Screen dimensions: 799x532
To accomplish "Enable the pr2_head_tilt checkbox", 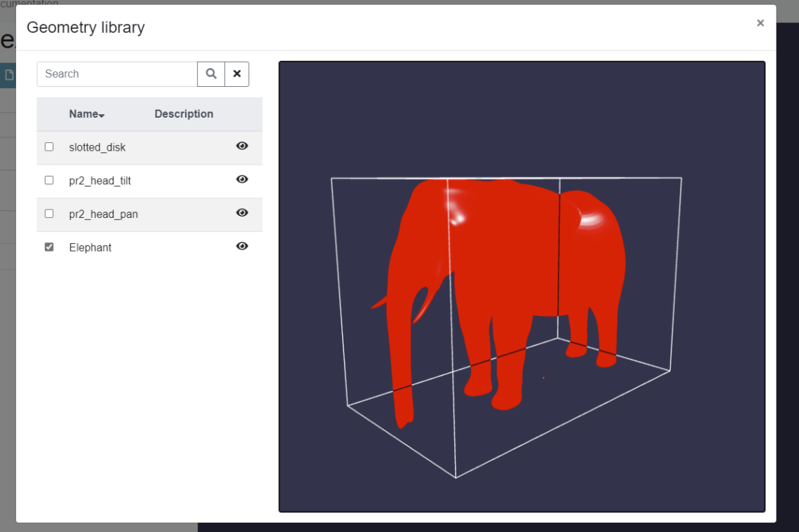I will (x=48, y=179).
